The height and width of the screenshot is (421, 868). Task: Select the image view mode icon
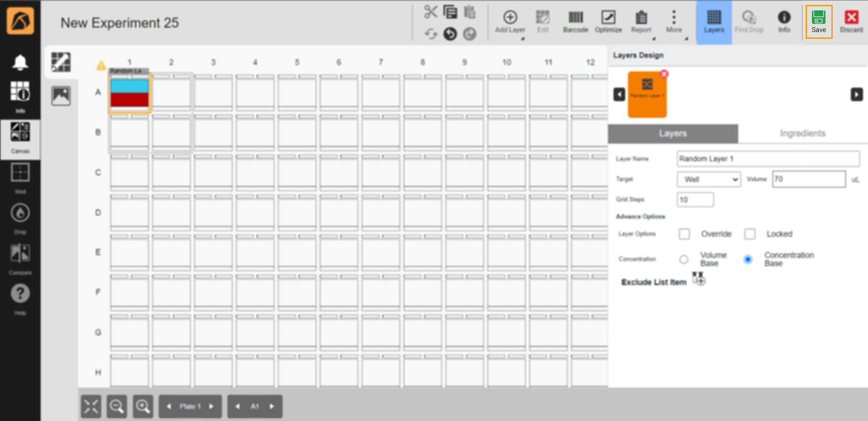coord(61,95)
